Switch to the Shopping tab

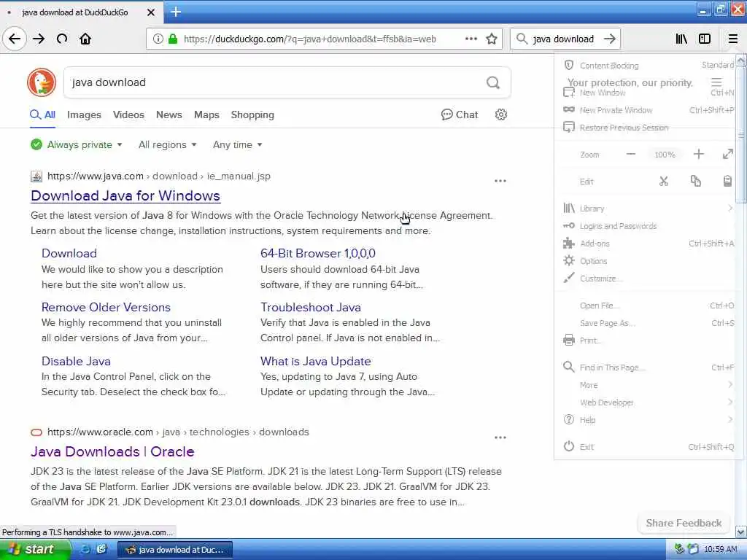(252, 114)
